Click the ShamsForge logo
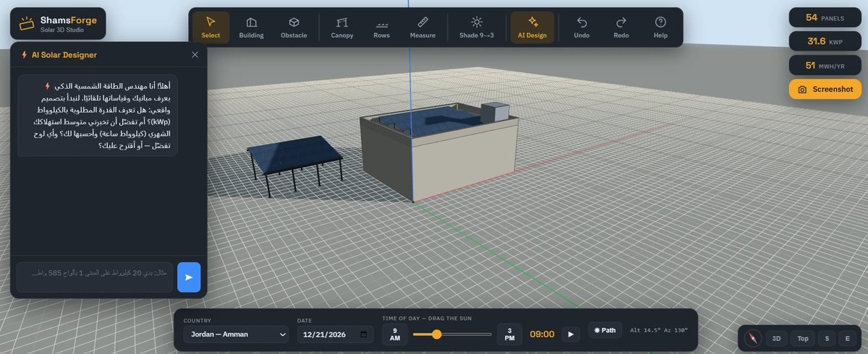This screenshot has height=354, width=868. (x=58, y=23)
